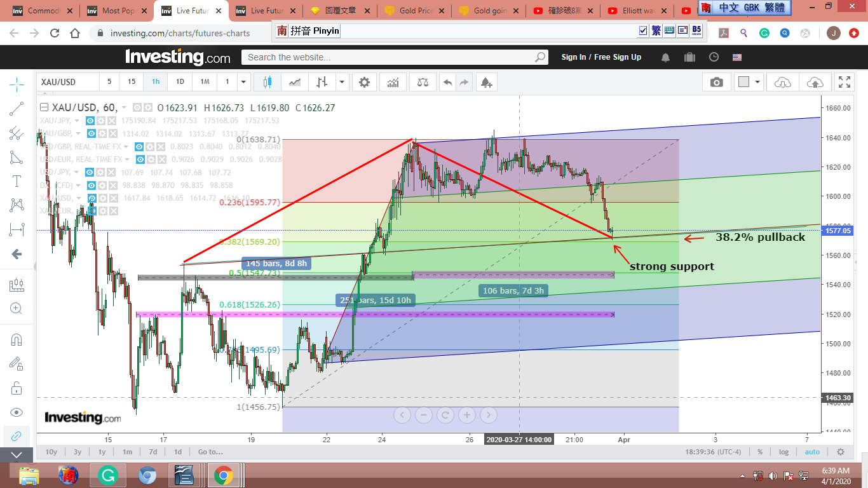Toggle lock all drawing tools

(17, 388)
